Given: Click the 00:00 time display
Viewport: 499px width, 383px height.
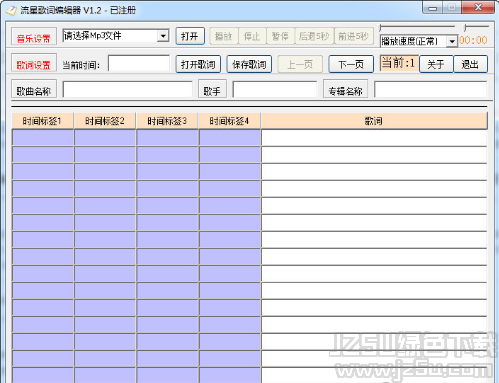Looking at the screenshot, I should point(473,40).
